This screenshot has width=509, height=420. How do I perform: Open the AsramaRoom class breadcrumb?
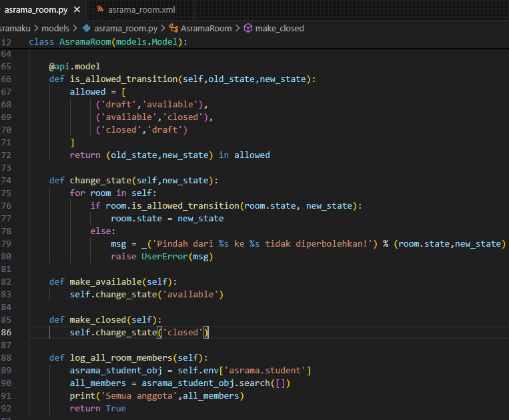pos(206,28)
